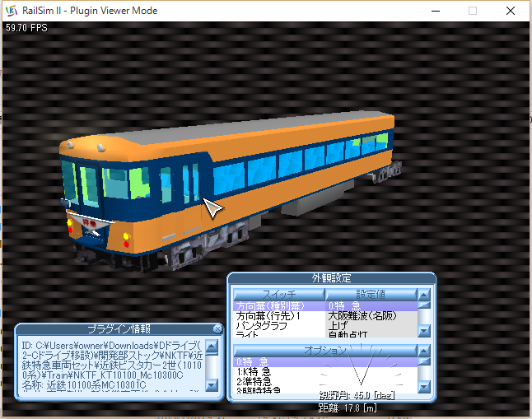The width and height of the screenshot is (532, 419).
Task: Click the 0:特 急 setting value cell
Action: click(371, 306)
